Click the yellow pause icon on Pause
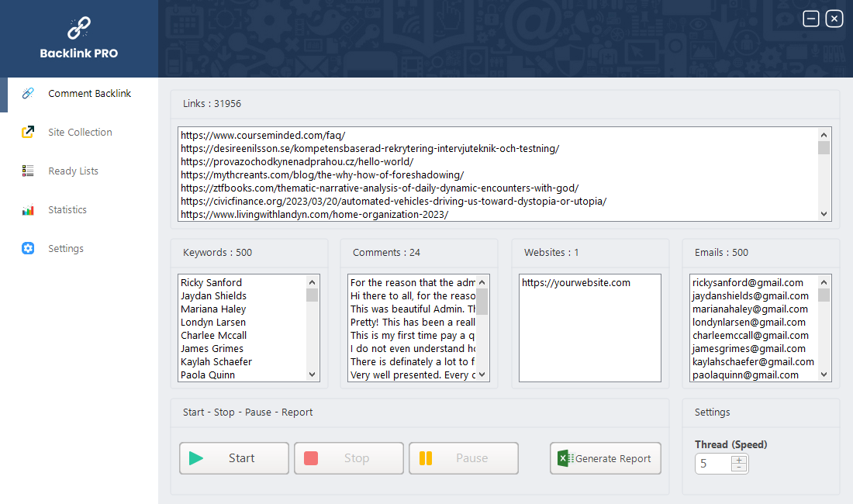853x504 pixels. [426, 457]
